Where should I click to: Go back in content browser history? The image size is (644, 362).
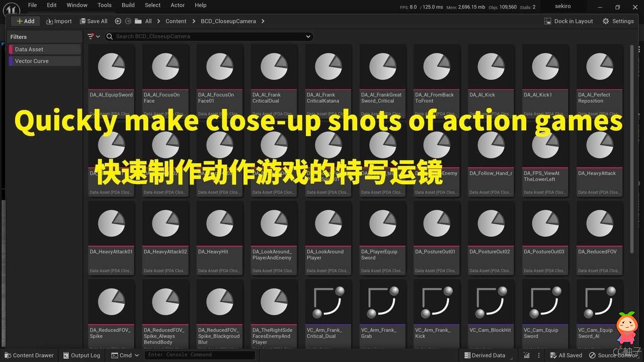click(x=118, y=21)
